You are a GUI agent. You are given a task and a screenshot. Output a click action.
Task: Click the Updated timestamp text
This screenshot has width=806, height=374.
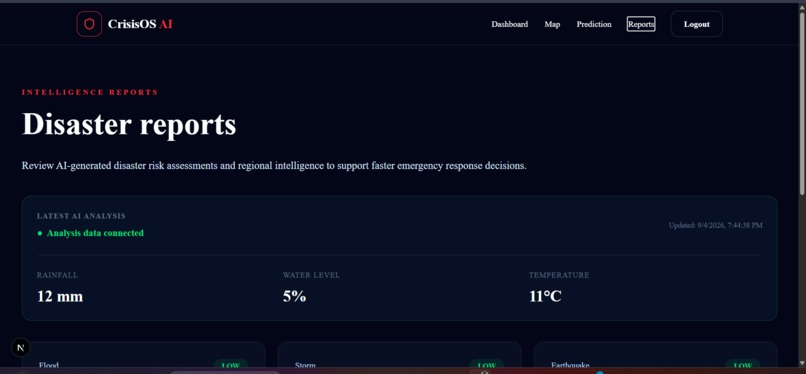pyautogui.click(x=716, y=225)
